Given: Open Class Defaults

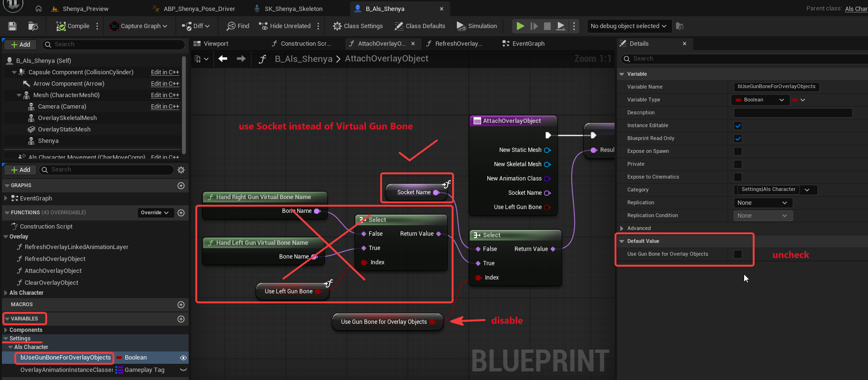Looking at the screenshot, I should 420,26.
